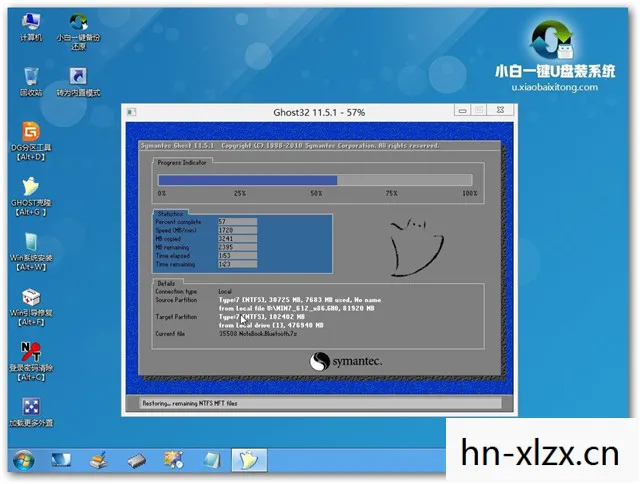Launch DG分区工具 (Alt+D) desktop icon
This screenshot has height=484, width=640.
tap(31, 141)
